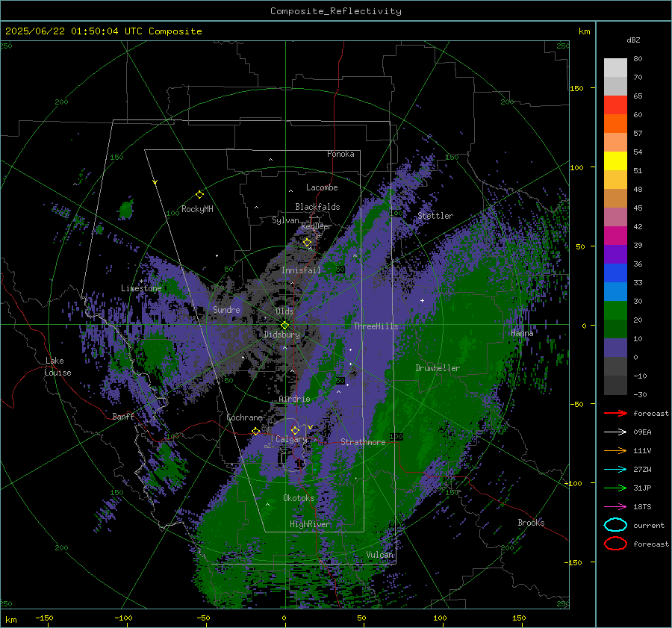Select the cyan 27ZW arrow icon
This screenshot has width=672, height=628.
615,470
